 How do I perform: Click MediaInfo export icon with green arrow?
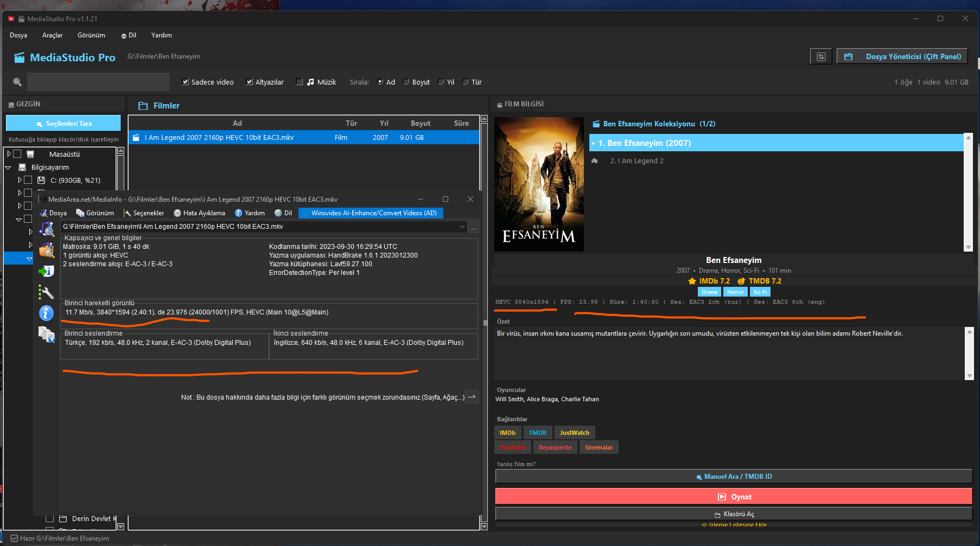click(47, 271)
